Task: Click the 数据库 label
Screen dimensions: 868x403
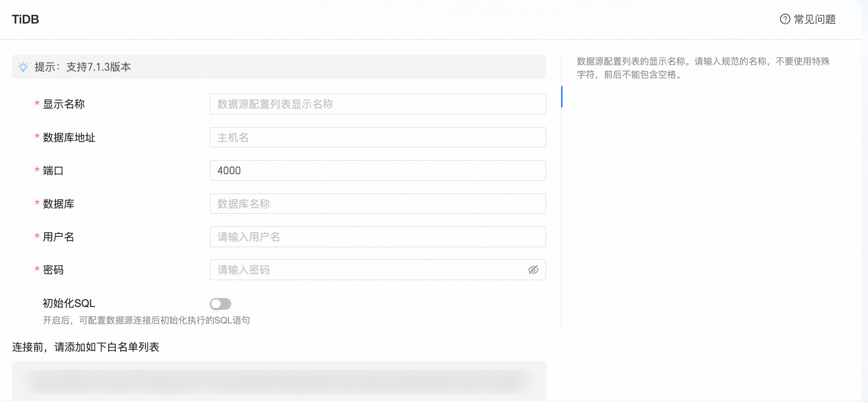Action: (58, 204)
